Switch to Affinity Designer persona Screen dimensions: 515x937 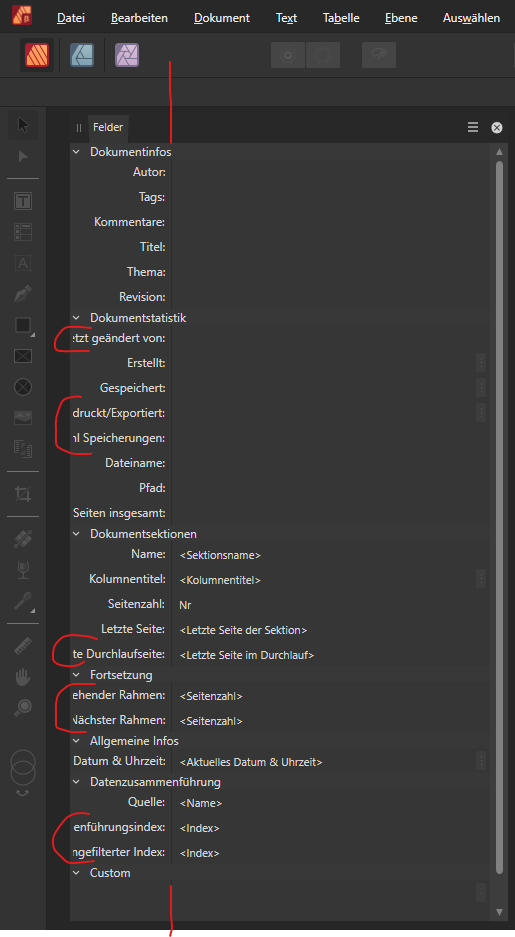(x=82, y=55)
